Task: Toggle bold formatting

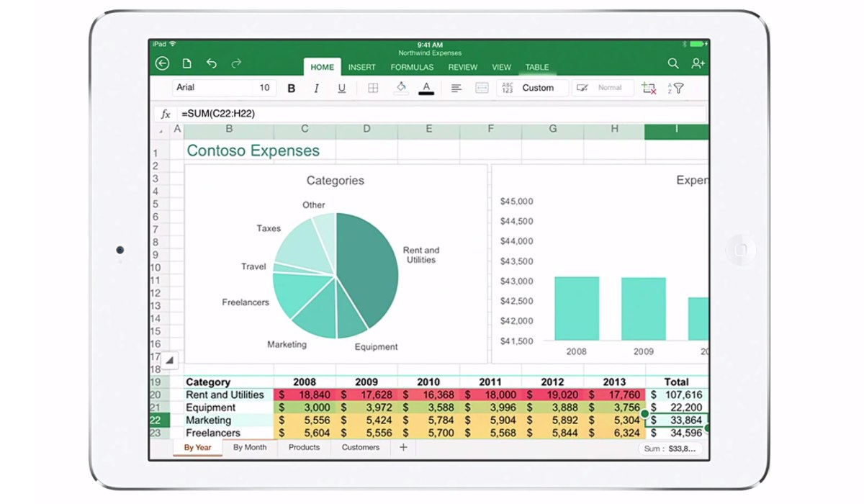Action: pyautogui.click(x=292, y=89)
